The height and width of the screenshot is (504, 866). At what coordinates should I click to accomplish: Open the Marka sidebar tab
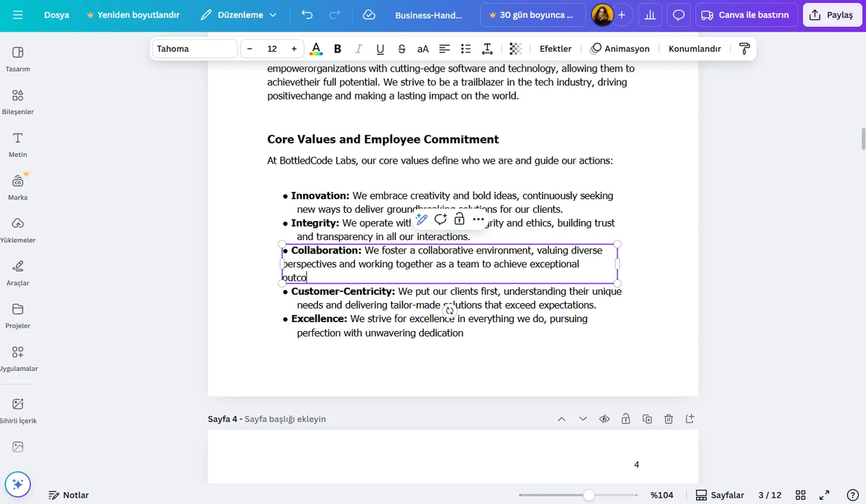click(18, 187)
